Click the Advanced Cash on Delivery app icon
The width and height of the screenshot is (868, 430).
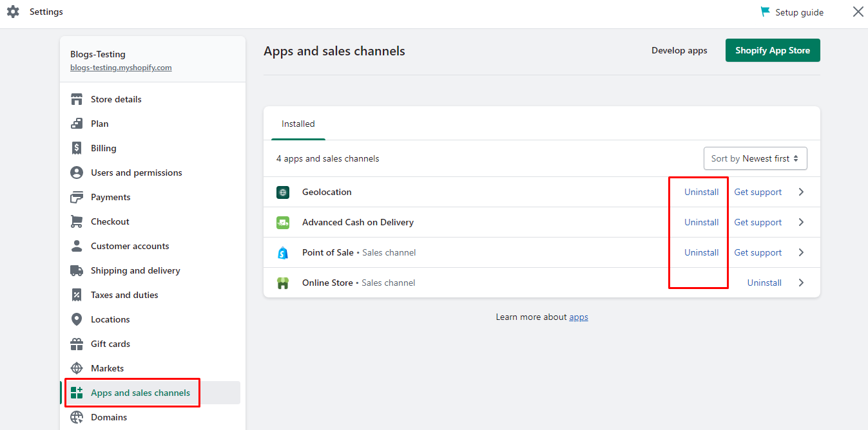282,222
